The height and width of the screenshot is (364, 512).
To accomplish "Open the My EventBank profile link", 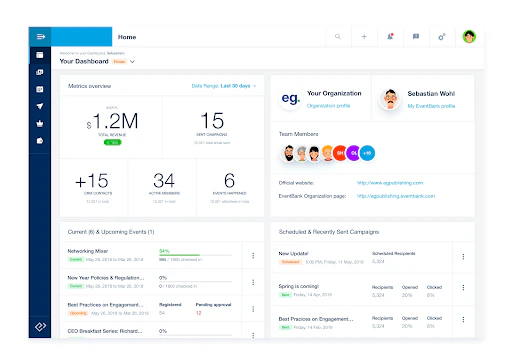I will 431,106.
